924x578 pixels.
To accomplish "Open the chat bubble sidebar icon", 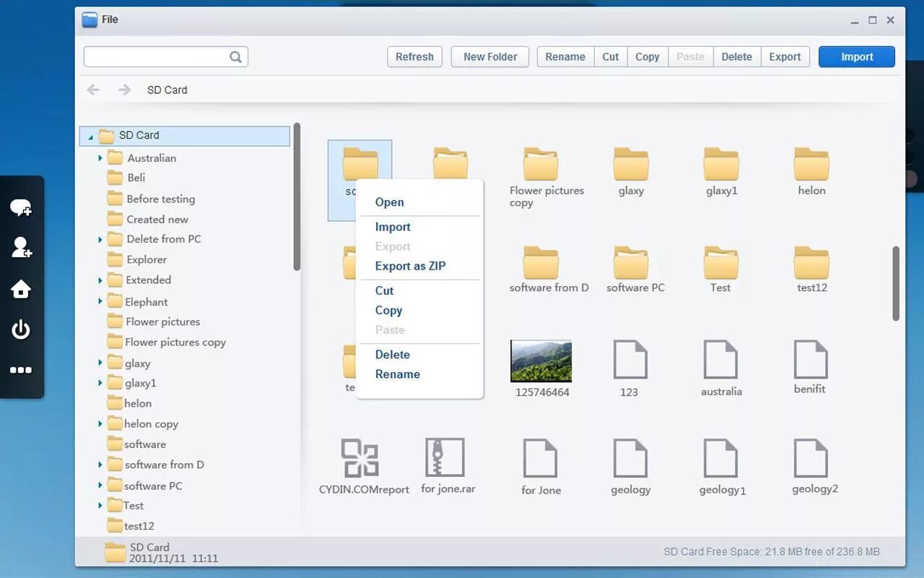I will [x=20, y=208].
